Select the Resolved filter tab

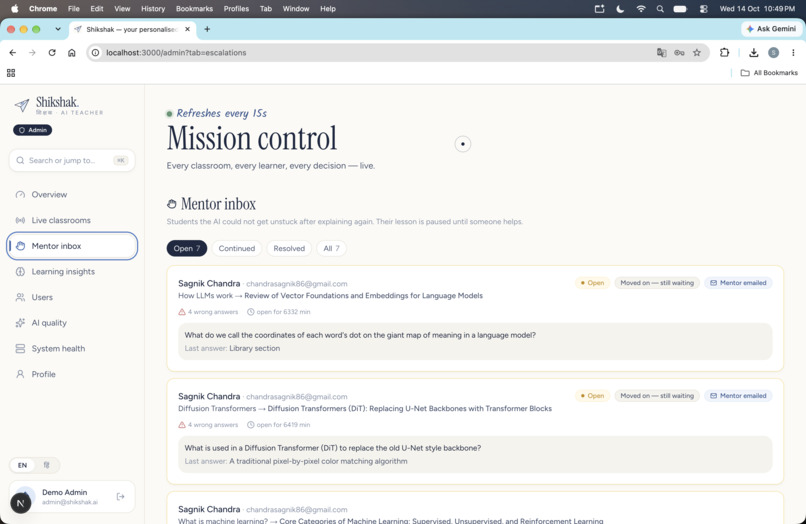(x=289, y=248)
